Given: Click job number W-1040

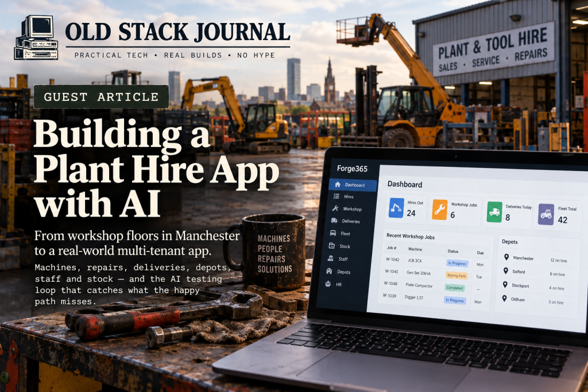Looking at the screenshot, I should pos(390,284).
